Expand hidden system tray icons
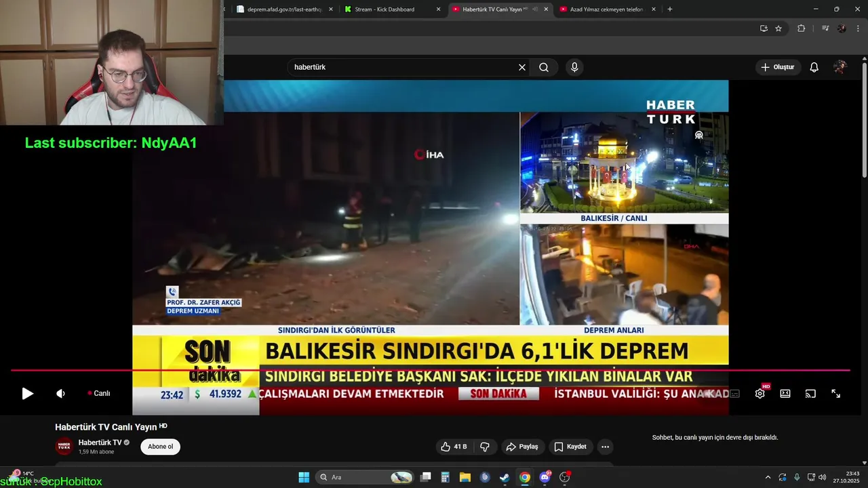The height and width of the screenshot is (488, 868). pos(768,477)
